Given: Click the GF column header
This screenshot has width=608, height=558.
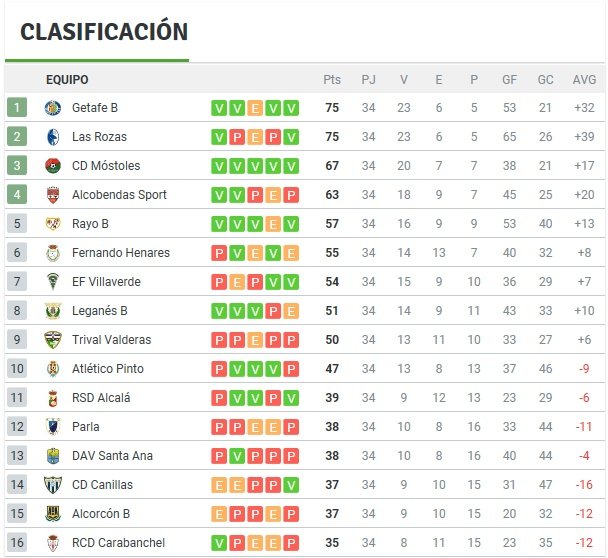Looking at the screenshot, I should [509, 80].
